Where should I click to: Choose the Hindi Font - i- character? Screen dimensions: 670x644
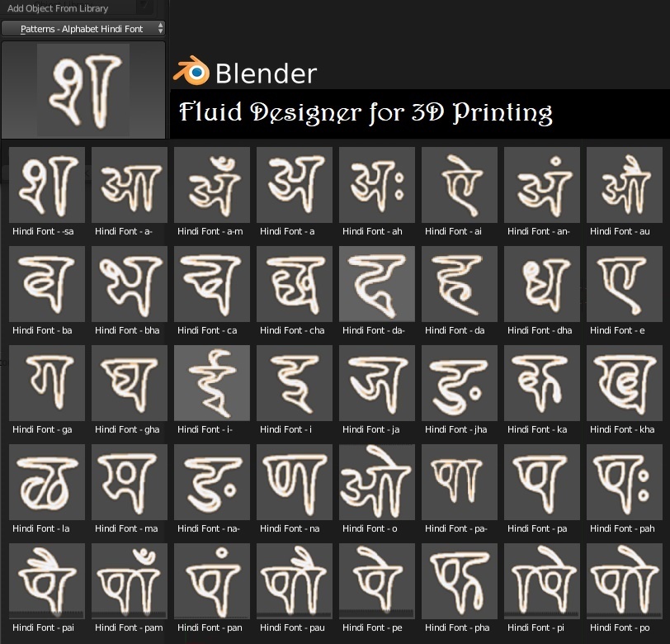click(212, 383)
